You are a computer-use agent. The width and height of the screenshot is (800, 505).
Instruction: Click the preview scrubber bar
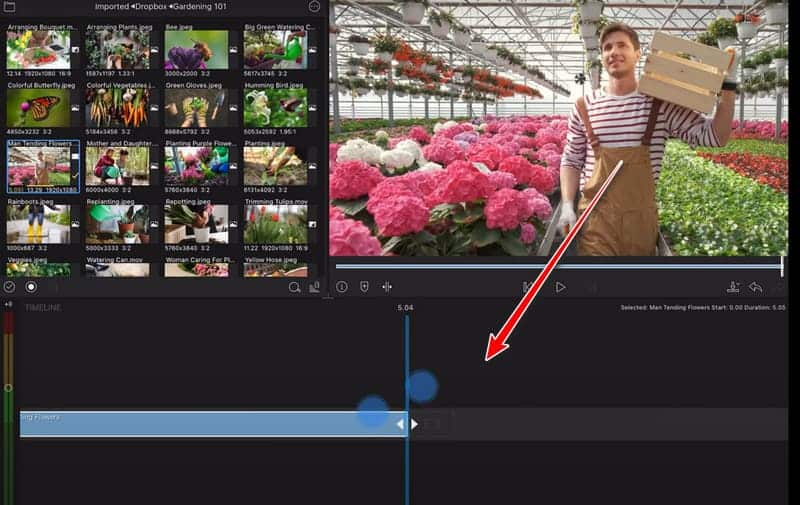pos(558,266)
